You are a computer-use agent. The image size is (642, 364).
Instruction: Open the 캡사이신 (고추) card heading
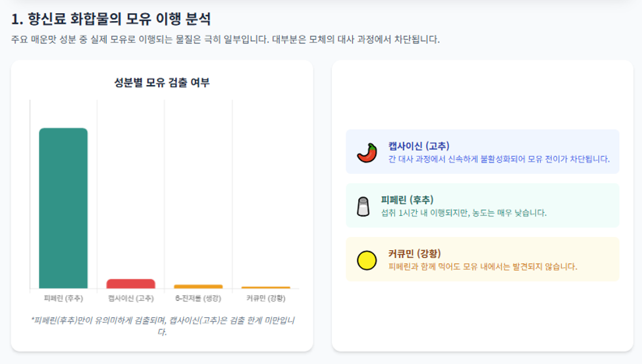click(x=419, y=146)
